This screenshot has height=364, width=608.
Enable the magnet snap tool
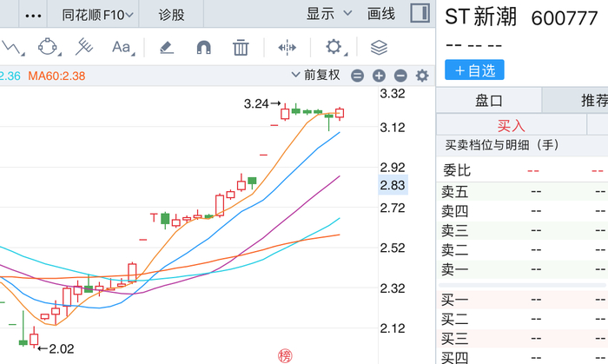[x=204, y=47]
